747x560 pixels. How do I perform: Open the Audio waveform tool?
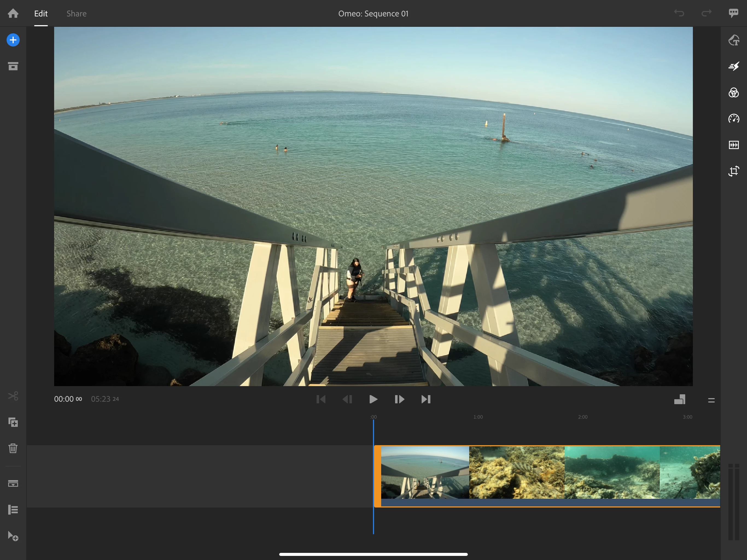pyautogui.click(x=734, y=145)
